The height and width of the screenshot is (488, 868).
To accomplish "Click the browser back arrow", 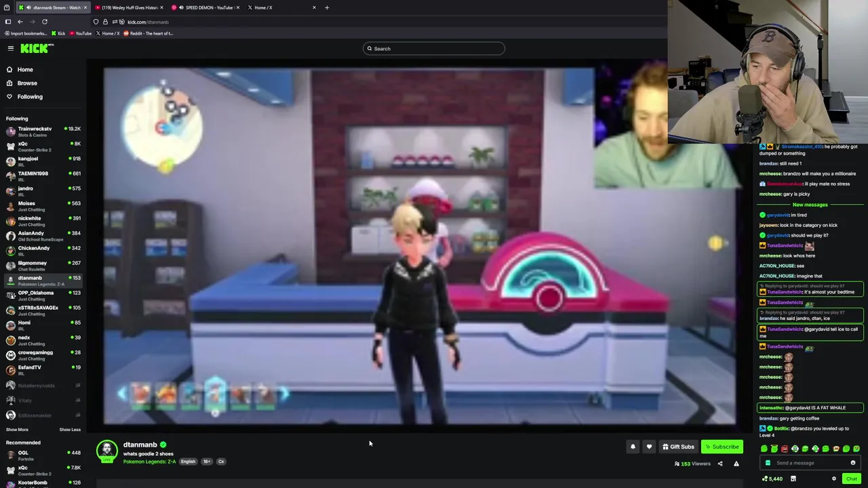I will (x=20, y=22).
